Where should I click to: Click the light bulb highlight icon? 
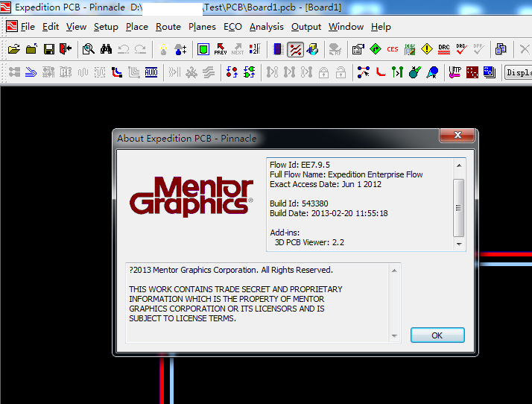coord(163,49)
